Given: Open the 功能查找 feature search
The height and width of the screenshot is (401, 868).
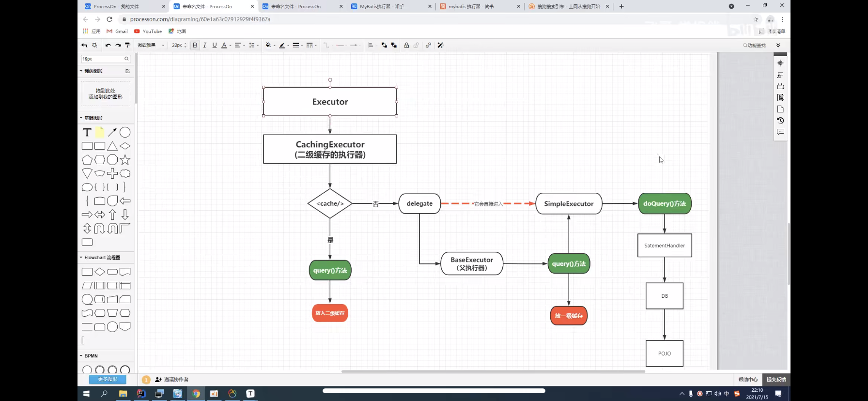Looking at the screenshot, I should [x=755, y=45].
